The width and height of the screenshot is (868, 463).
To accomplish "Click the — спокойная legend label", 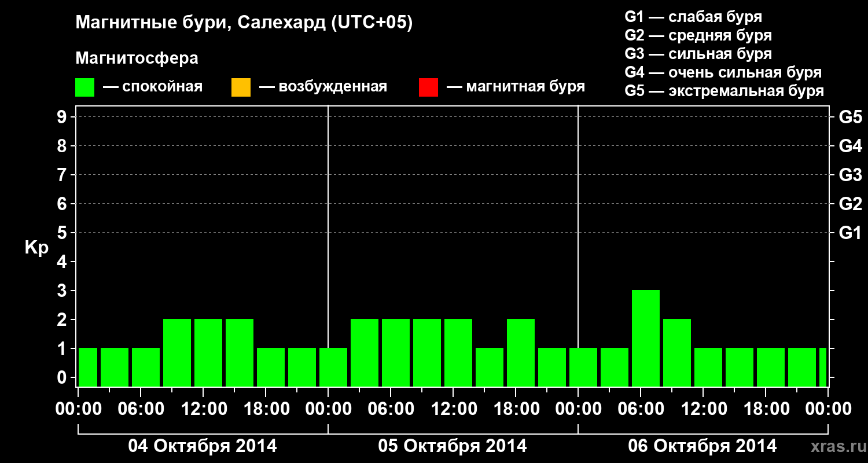I will 153,87.
